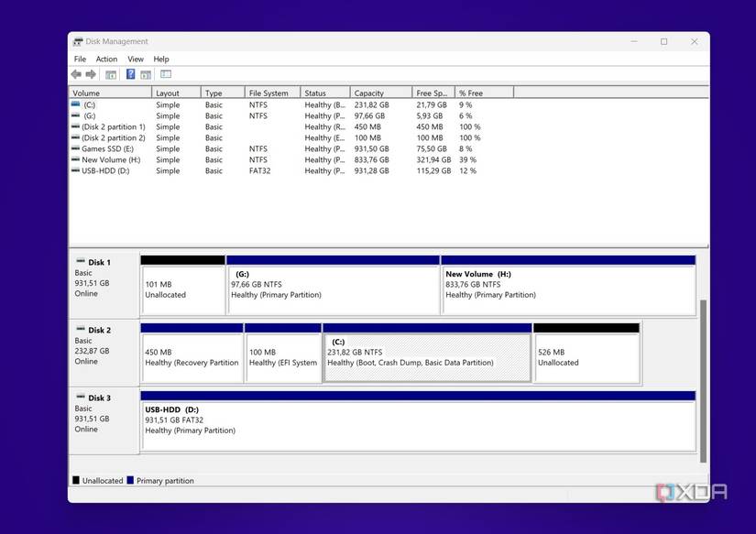Click the Back navigation arrow icon
Screen dimensions: 756x534
click(x=76, y=74)
